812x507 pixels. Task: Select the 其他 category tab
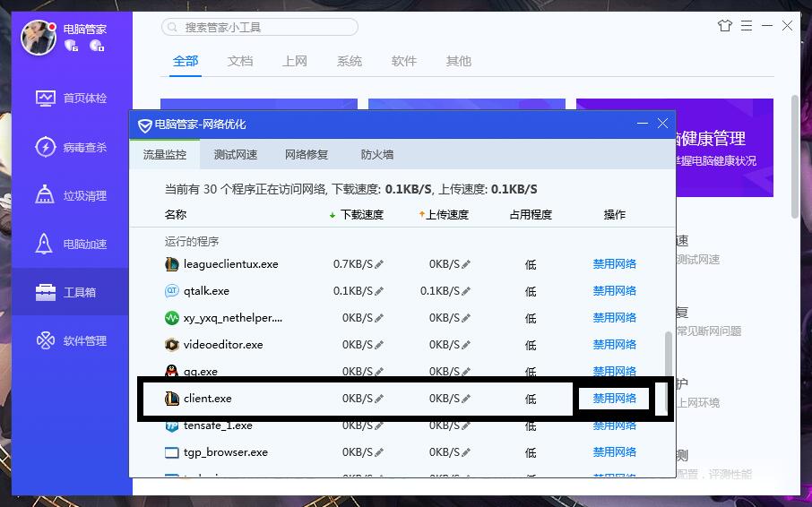pos(459,61)
